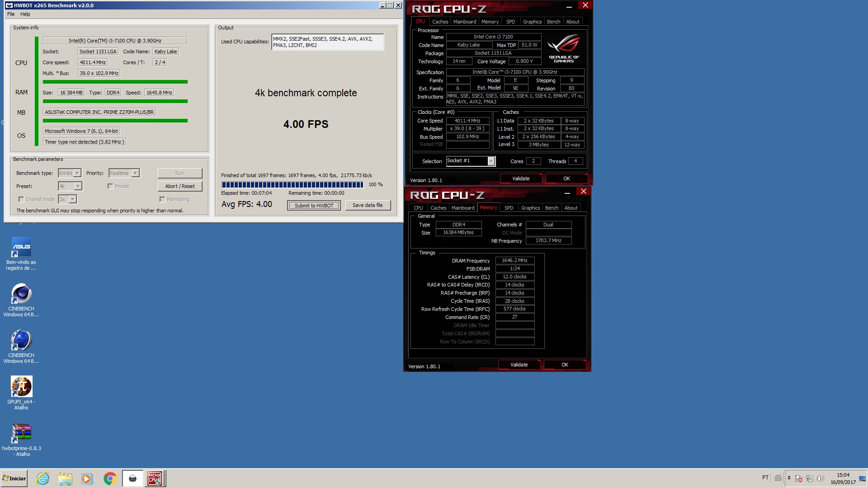Toggle the Pmode checkbox
This screenshot has width=868, height=488.
pos(110,186)
